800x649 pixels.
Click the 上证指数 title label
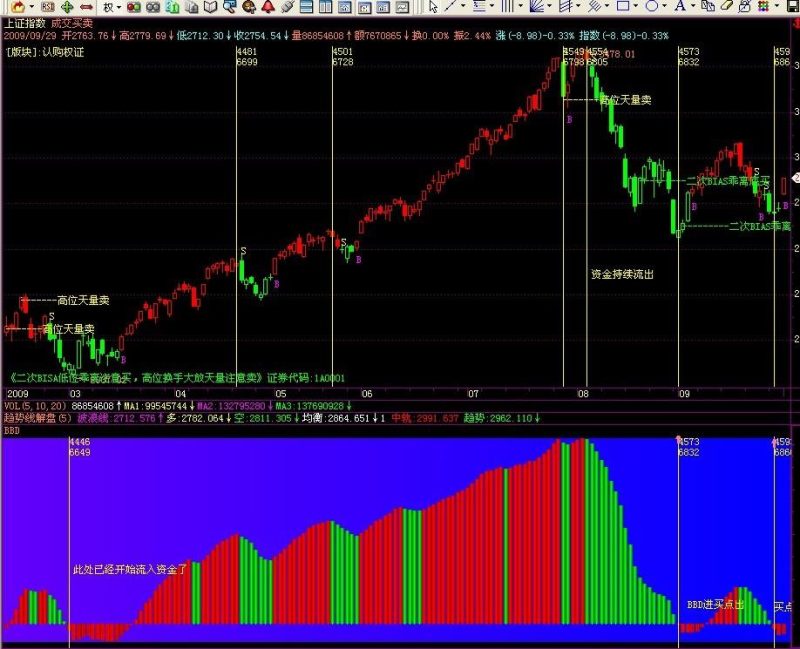24,23
